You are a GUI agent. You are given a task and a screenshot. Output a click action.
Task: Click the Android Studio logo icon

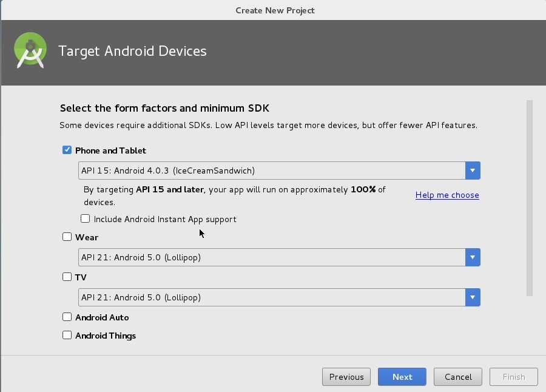(30, 51)
